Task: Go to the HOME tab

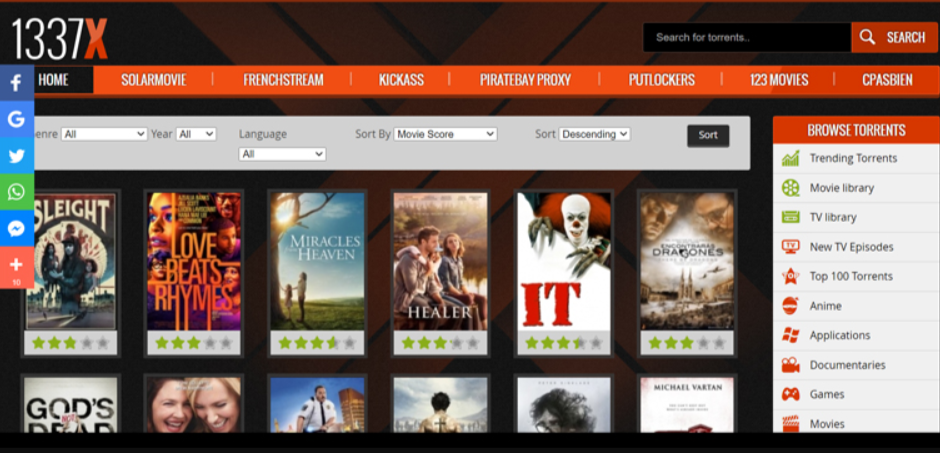Action: tap(53, 80)
